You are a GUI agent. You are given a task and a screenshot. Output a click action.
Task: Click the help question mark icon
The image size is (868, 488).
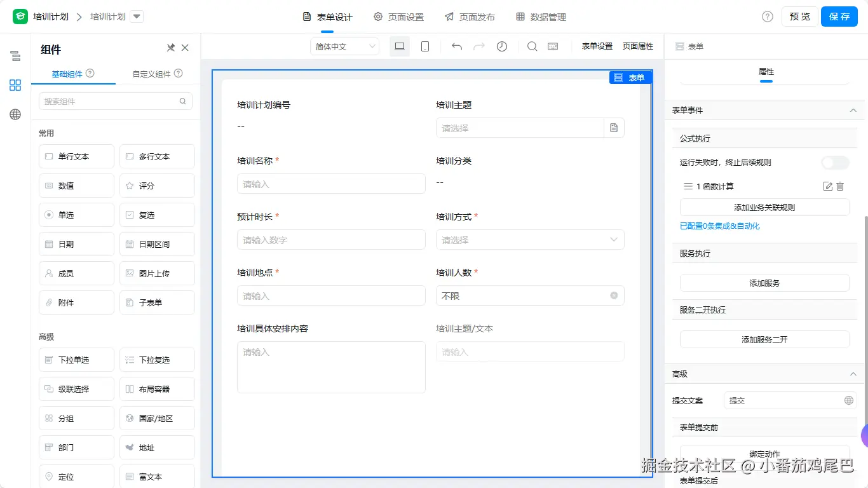pos(768,17)
